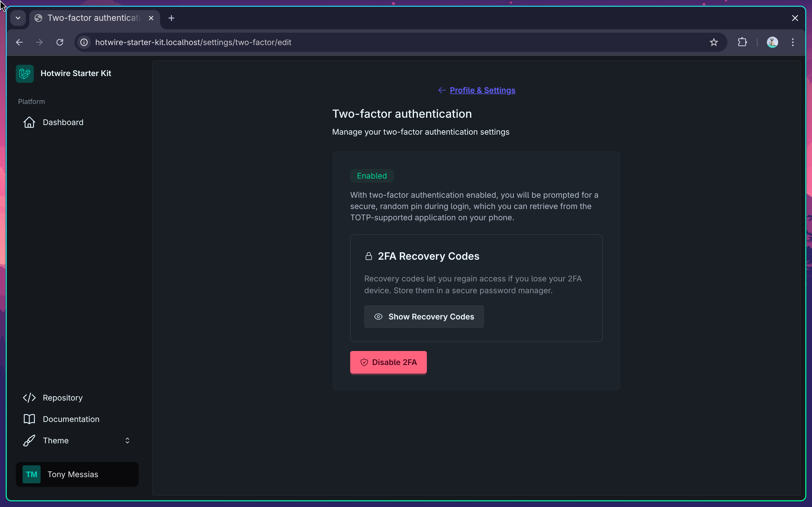The height and width of the screenshot is (507, 812).
Task: Click the browser extensions puzzle icon
Action: [742, 42]
